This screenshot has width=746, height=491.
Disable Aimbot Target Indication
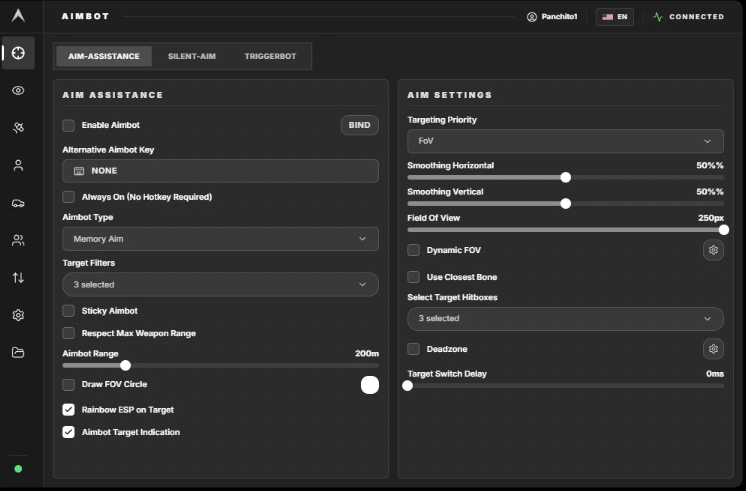(69, 432)
